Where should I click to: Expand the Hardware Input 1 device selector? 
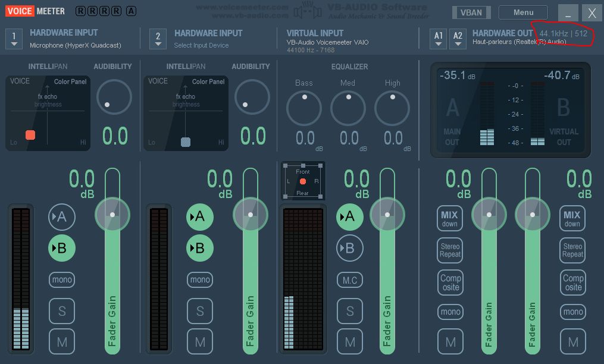click(x=14, y=39)
